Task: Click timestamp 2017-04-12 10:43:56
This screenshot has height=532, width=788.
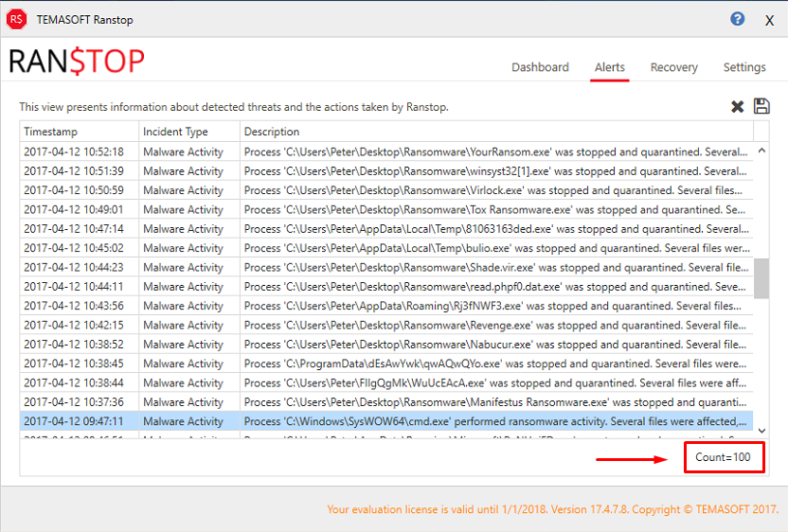Action: tap(74, 306)
